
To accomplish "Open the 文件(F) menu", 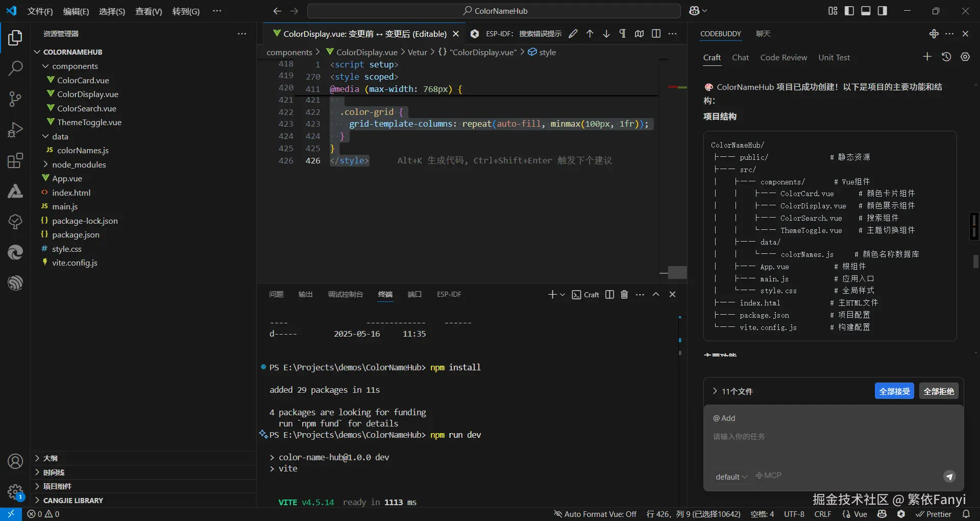I will coord(40,11).
